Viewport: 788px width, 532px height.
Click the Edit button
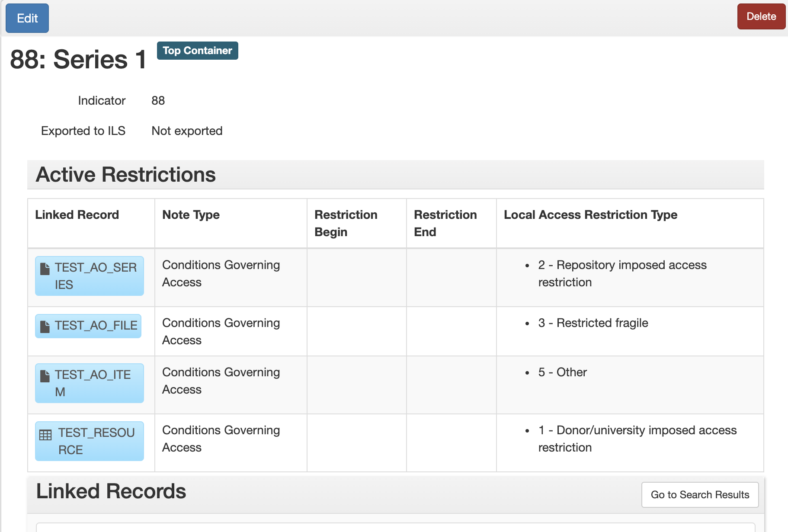[x=27, y=18]
